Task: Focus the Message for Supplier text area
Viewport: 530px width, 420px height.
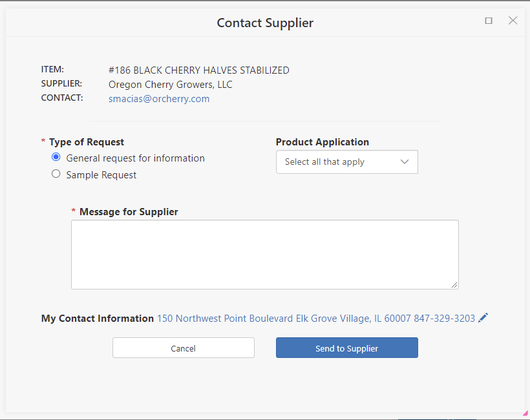Action: tap(265, 255)
